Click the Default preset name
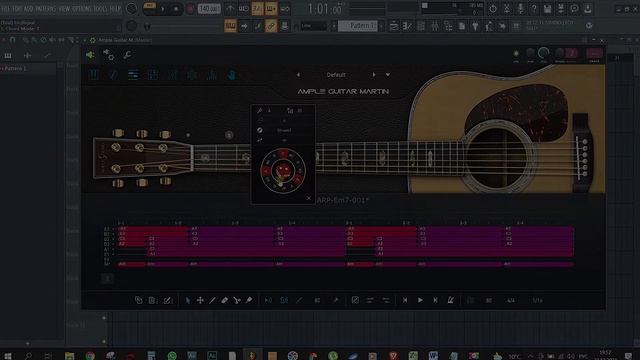 [336, 75]
